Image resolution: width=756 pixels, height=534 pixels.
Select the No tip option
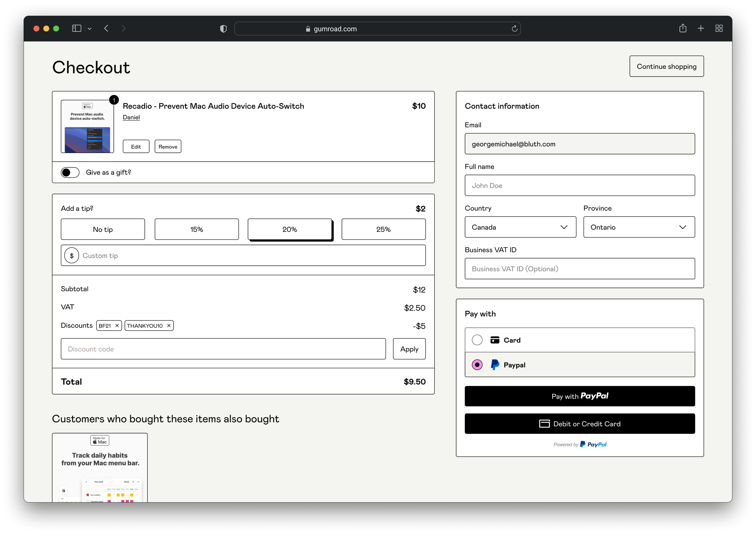pos(103,229)
